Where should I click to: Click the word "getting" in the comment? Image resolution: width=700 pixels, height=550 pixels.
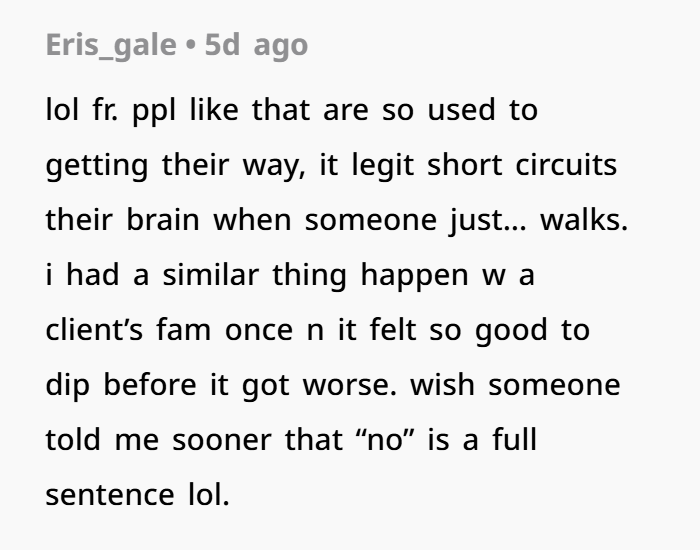97,167
